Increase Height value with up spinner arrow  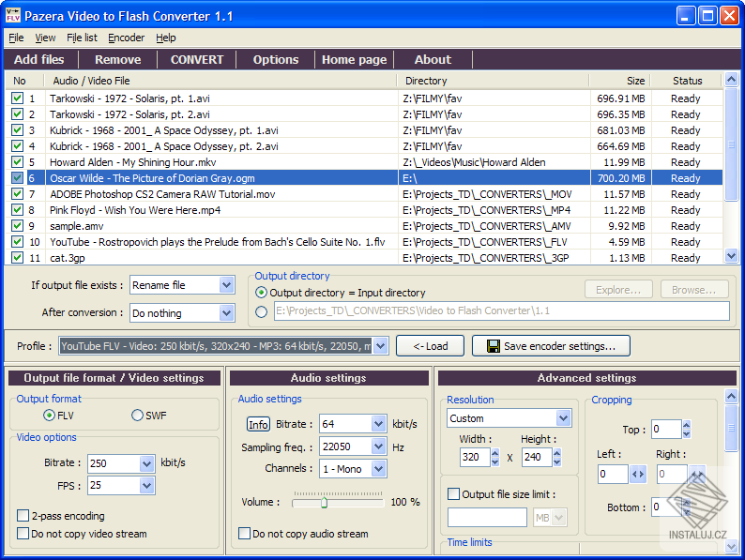click(x=556, y=453)
